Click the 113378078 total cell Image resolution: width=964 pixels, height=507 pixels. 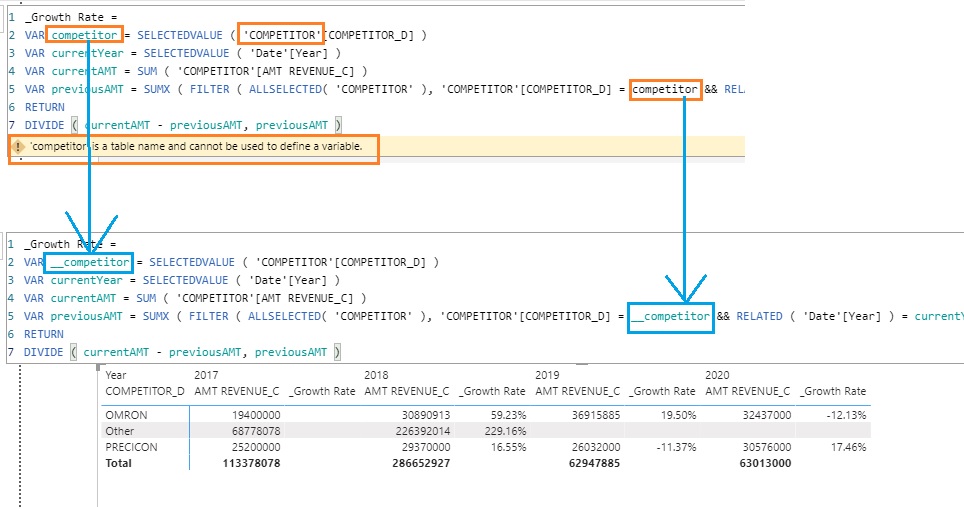pyautogui.click(x=251, y=463)
